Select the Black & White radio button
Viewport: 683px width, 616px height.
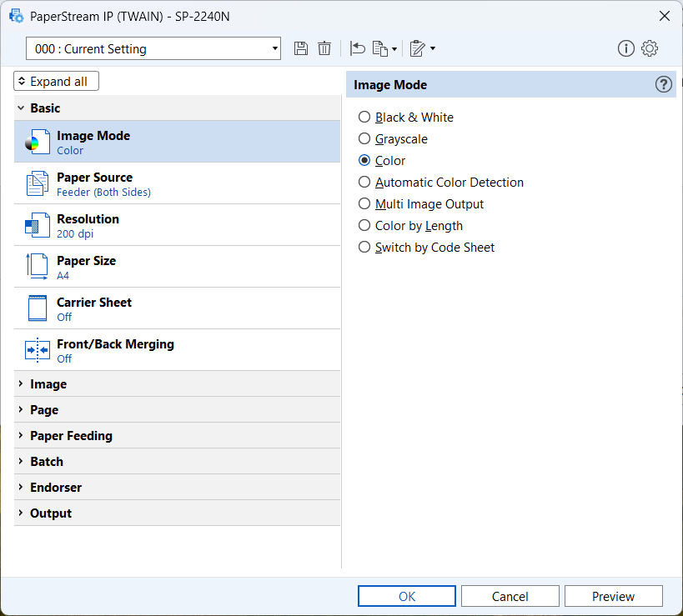tap(364, 117)
